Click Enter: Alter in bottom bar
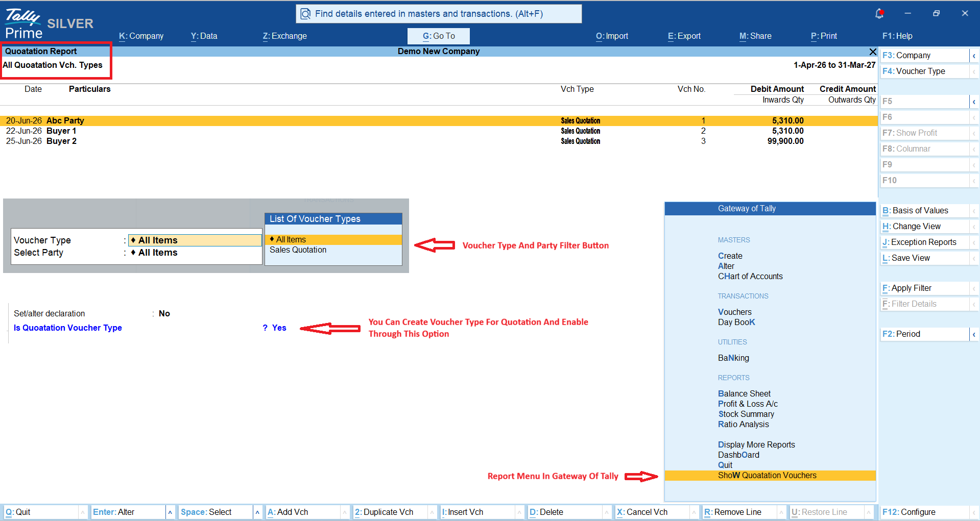 pos(129,512)
